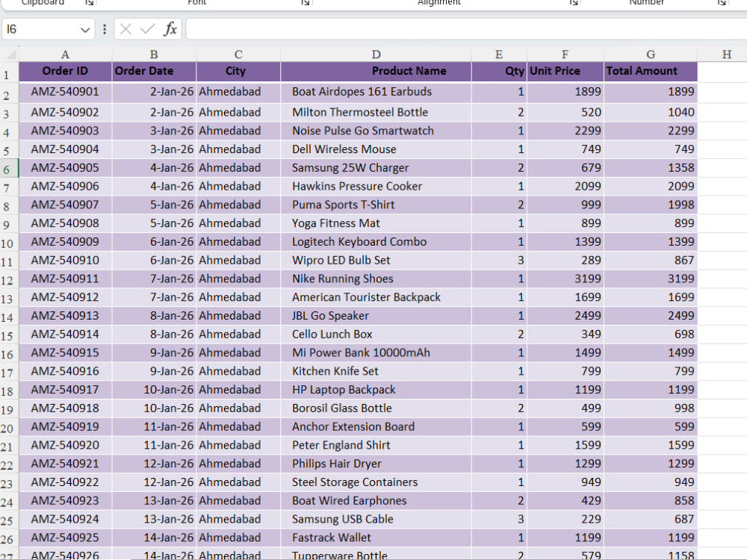The width and height of the screenshot is (747, 560).
Task: Select cell with AMZ-540901
Action: (x=65, y=92)
